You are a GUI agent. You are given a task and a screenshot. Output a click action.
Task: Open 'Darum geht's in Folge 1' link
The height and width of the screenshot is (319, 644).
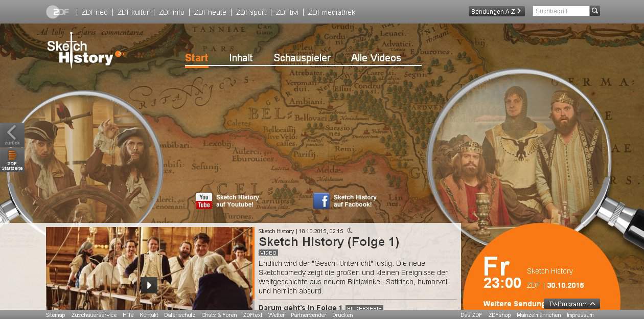(301, 308)
